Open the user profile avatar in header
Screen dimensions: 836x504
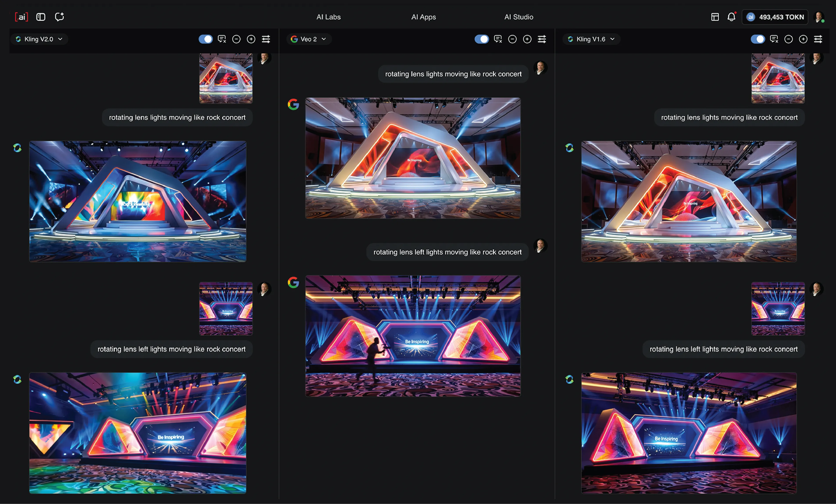coord(819,17)
